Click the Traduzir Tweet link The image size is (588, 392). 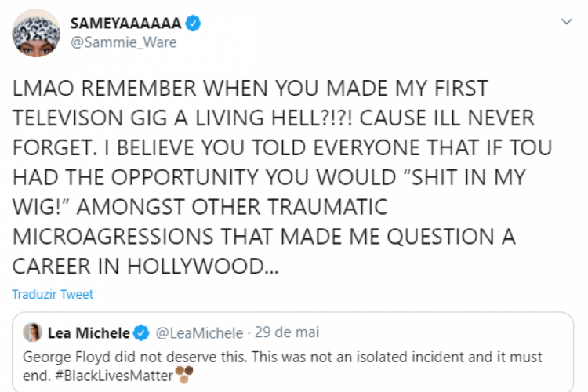pyautogui.click(x=52, y=295)
